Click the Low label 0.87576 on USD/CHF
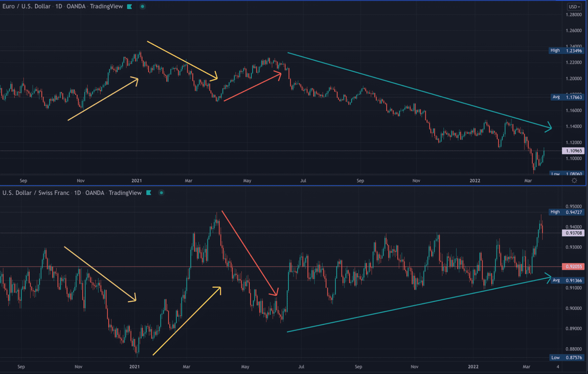The image size is (588, 374). point(567,358)
